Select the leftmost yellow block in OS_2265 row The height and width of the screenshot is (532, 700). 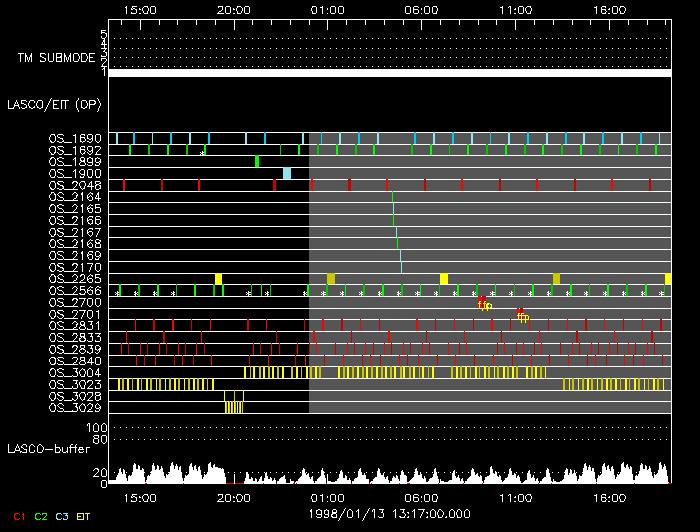[219, 278]
